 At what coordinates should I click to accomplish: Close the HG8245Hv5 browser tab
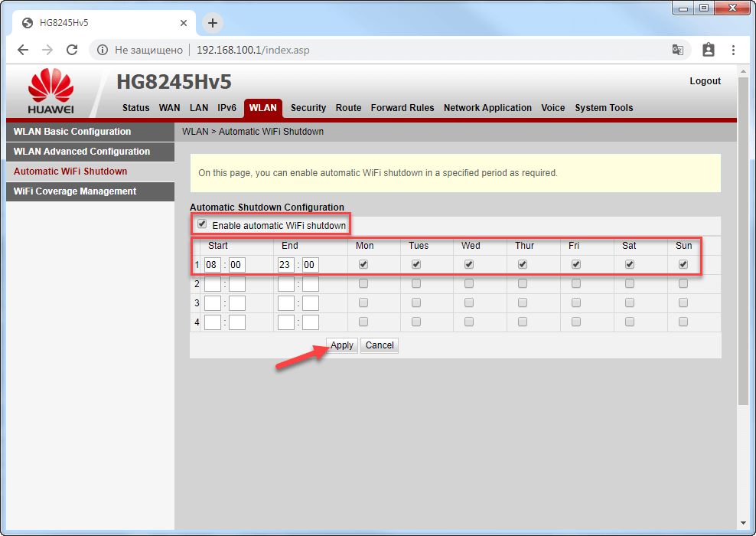coord(184,23)
